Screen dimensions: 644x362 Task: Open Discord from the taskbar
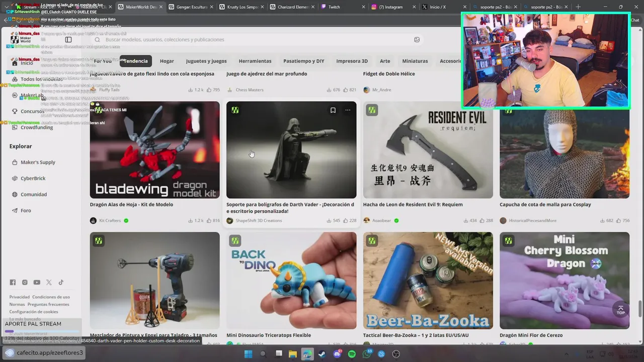tap(337, 354)
